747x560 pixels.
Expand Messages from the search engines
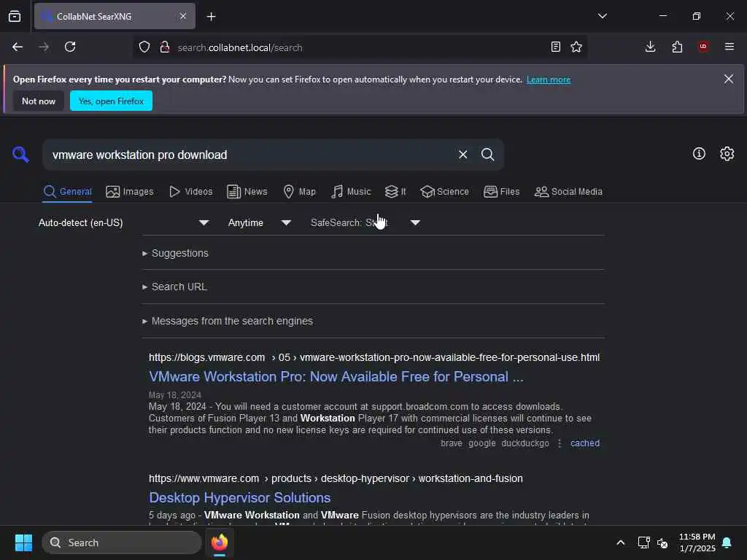coord(228,321)
